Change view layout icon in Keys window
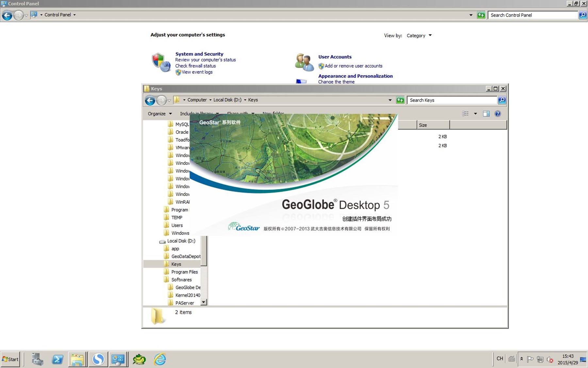 (x=465, y=114)
